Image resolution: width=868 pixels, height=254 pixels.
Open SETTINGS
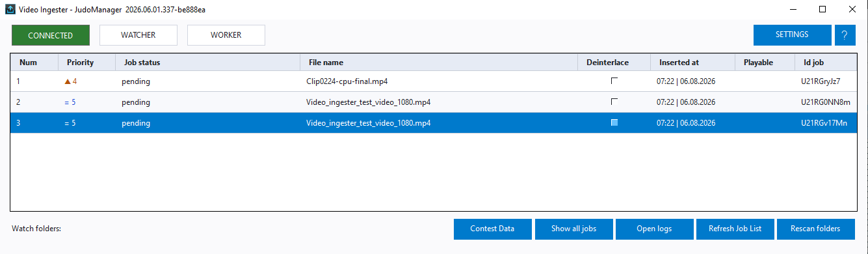point(792,35)
